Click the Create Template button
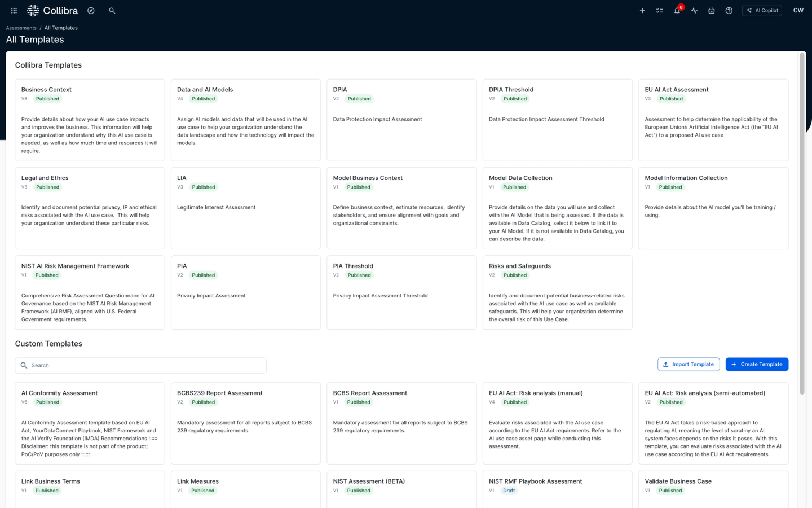The height and width of the screenshot is (508, 812). point(757,365)
